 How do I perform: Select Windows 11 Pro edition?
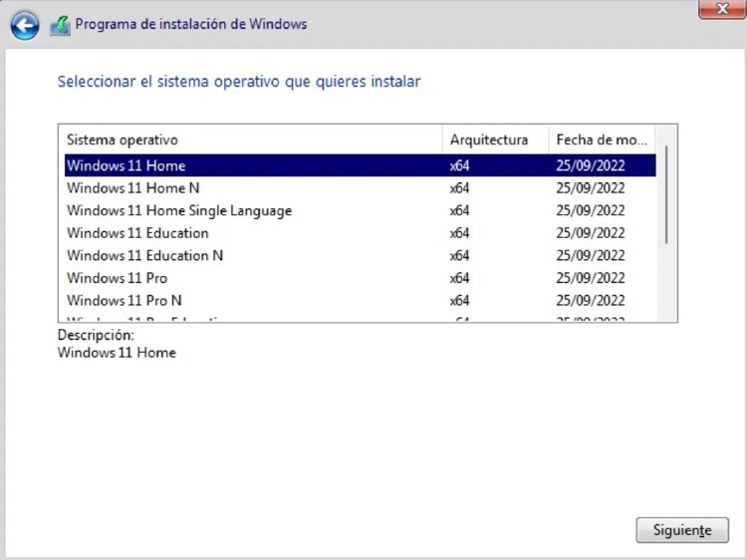117,278
